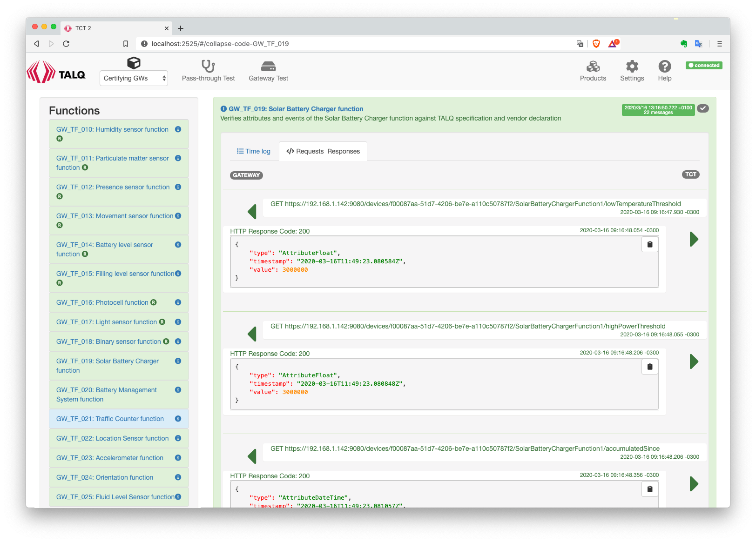Switch to the Requests Responses tab
Image resolution: width=756 pixels, height=542 pixels.
323,151
